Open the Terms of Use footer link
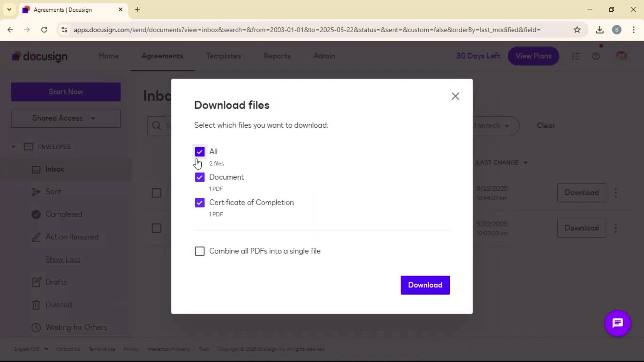644x362 pixels. [x=102, y=349]
